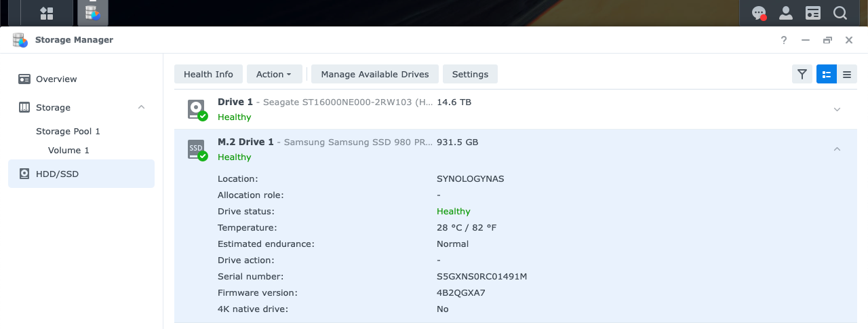Click the Drive 1 HDD icon
The image size is (868, 329).
click(x=197, y=109)
